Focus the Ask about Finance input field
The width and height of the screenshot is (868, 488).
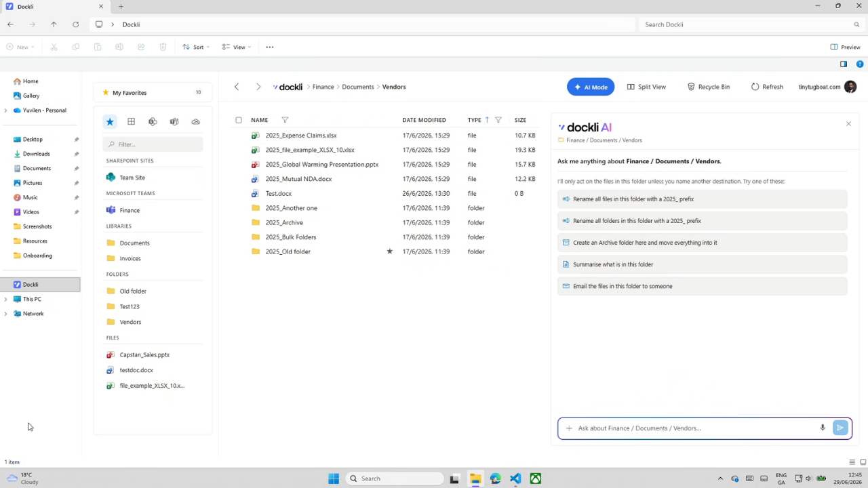point(695,428)
